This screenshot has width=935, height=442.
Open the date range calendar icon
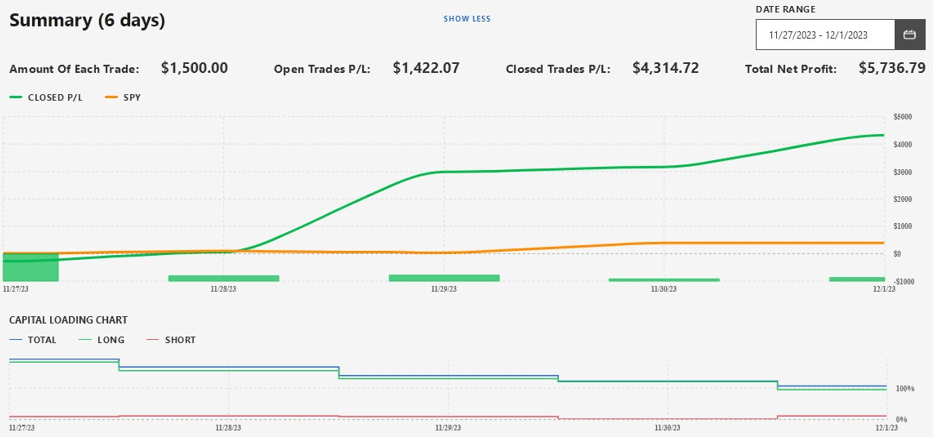pos(909,35)
